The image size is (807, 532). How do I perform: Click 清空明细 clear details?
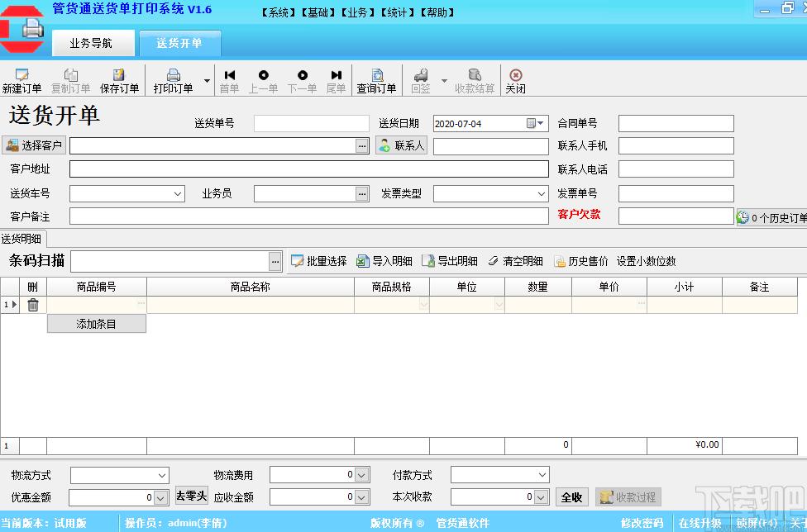(x=515, y=261)
